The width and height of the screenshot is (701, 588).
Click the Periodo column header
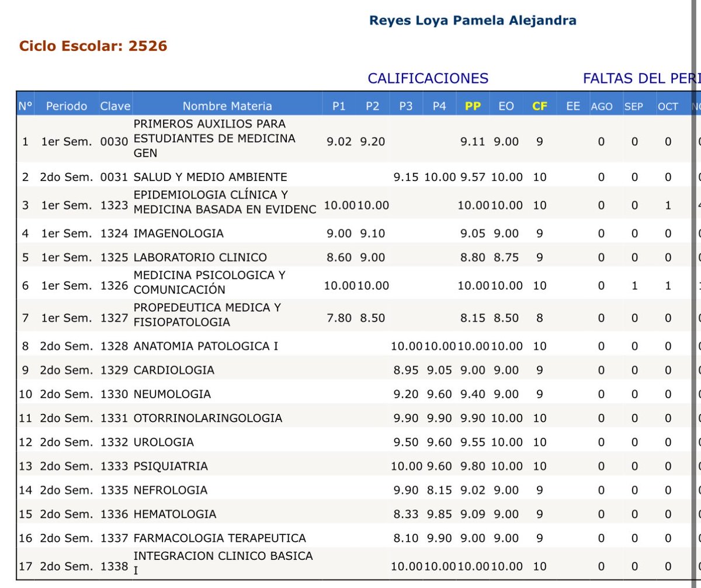67,106
